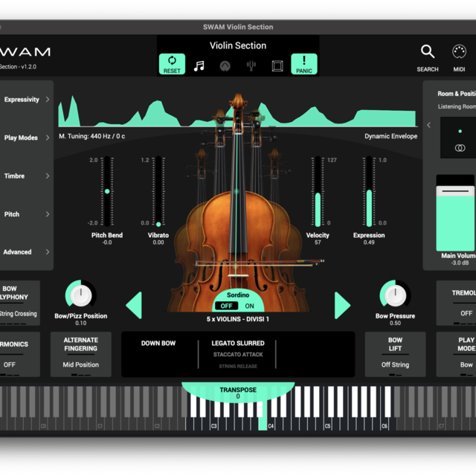Viewport: 476px width, 476px height.
Task: Change Play Mode Bow setting
Action: coord(466,364)
